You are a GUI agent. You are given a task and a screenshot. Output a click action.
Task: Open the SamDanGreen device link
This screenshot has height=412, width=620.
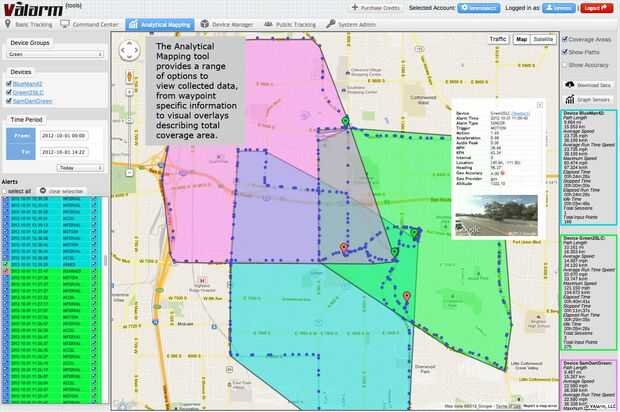32,101
